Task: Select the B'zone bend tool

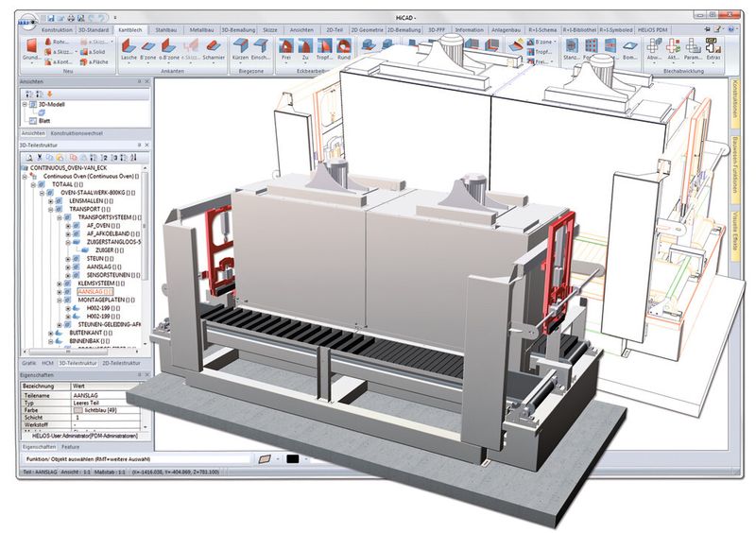Action: click(148, 50)
